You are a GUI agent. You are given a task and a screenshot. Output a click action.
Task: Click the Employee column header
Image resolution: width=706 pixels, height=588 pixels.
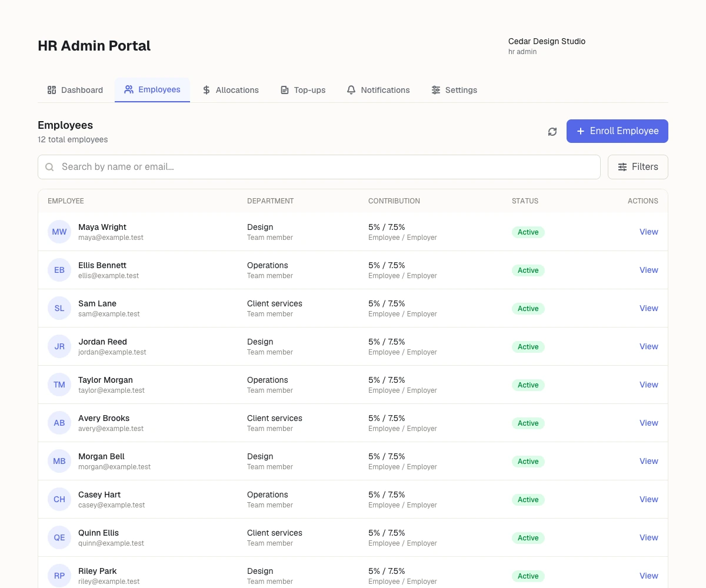click(66, 201)
